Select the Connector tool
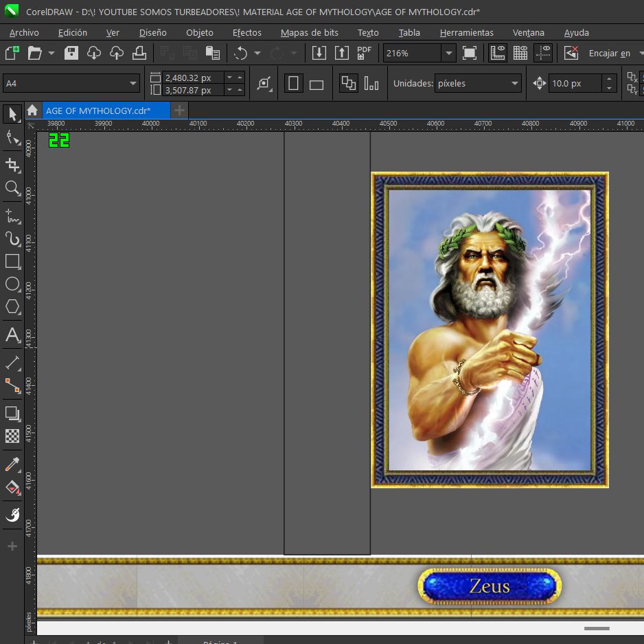Image resolution: width=644 pixels, height=644 pixels. coord(12,386)
